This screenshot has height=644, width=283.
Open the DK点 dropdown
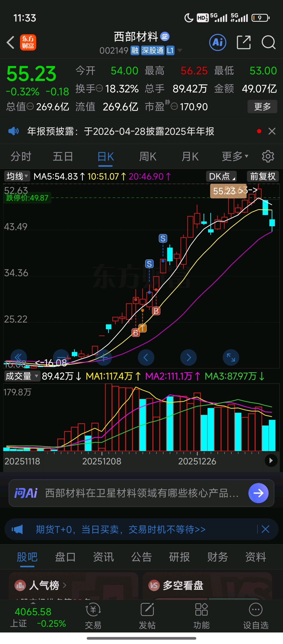pyautogui.click(x=221, y=176)
